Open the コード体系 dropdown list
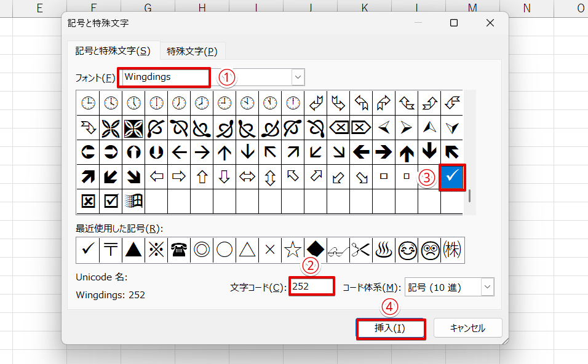Screen dimensions: 588x364 [x=487, y=287]
